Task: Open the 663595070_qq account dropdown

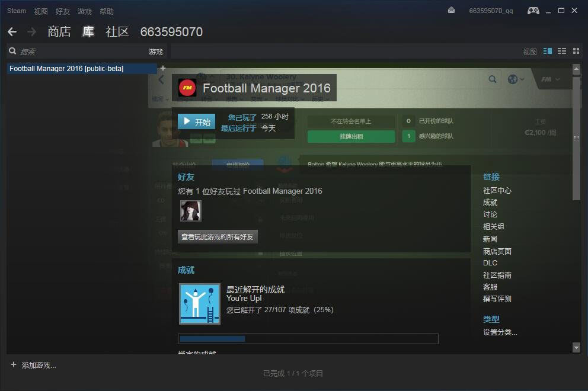Action: click(491, 11)
